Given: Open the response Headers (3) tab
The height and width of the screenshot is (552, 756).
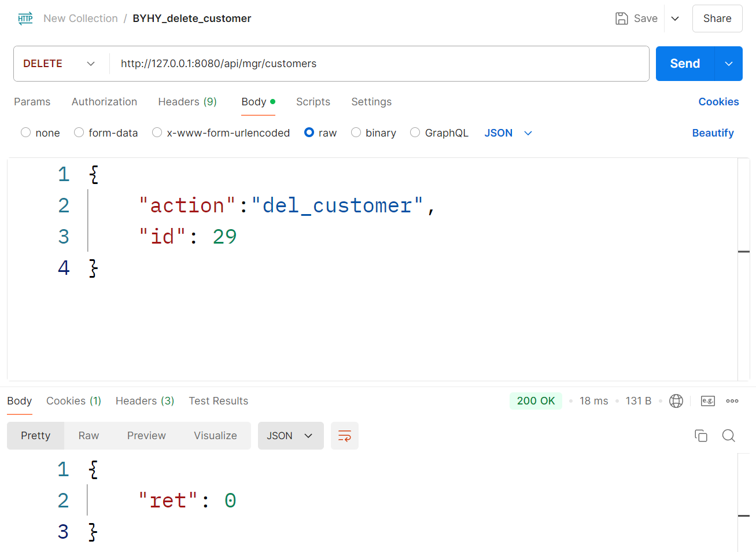Looking at the screenshot, I should pos(145,401).
